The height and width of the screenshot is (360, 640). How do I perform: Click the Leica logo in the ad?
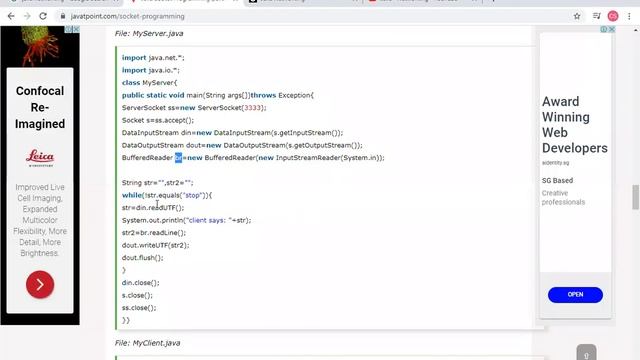(x=40, y=157)
